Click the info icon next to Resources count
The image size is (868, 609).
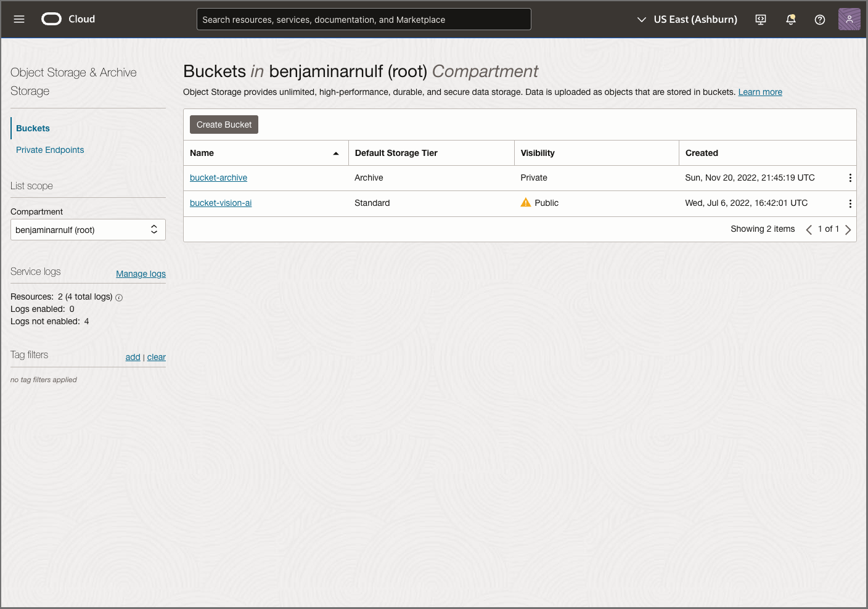click(118, 297)
